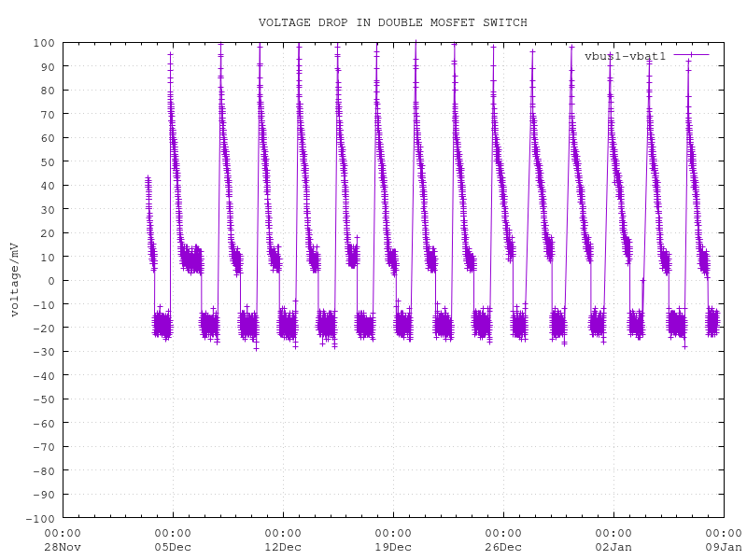This screenshot has height=560, width=747.
Task: Click the x-axis date label '12Dec'
Action: pos(283,547)
